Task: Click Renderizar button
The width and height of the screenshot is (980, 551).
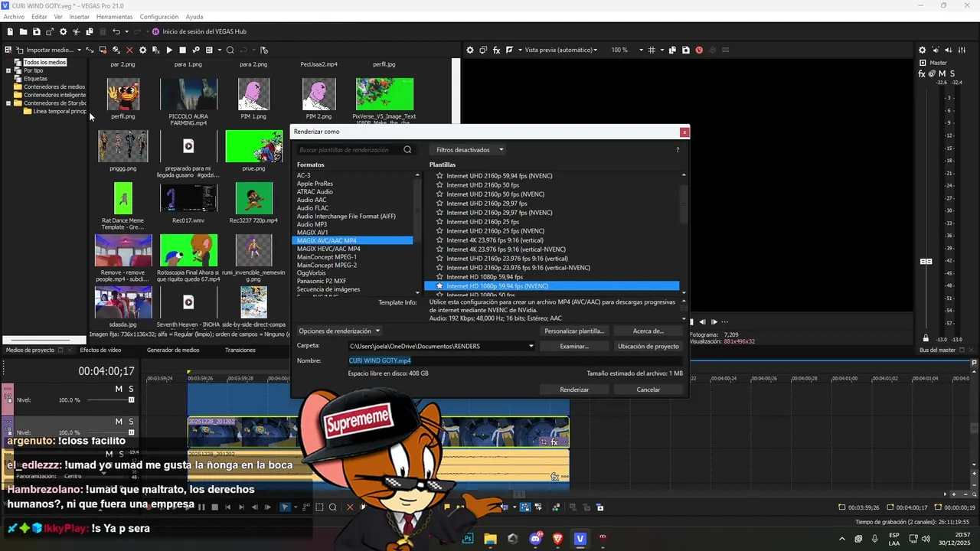Action: point(574,390)
